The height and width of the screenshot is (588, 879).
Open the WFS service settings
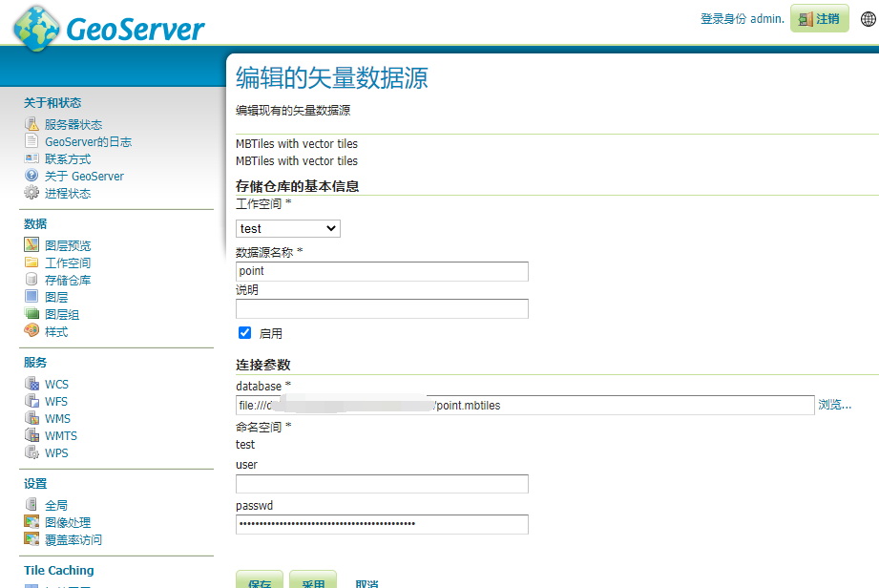coord(56,401)
